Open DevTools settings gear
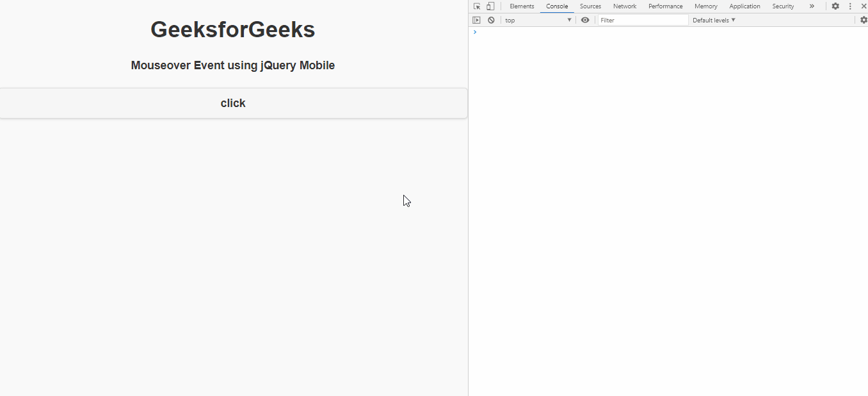868x396 pixels. 836,6
